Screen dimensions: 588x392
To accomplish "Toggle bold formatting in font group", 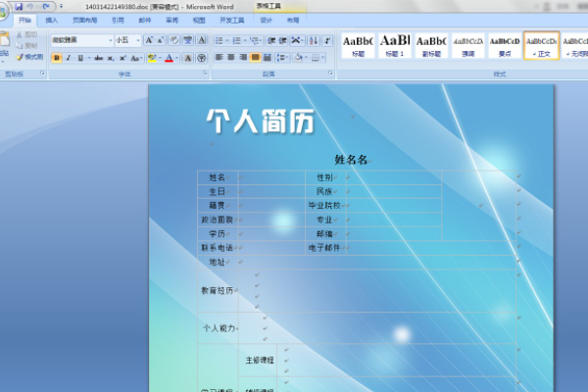I will coord(56,58).
